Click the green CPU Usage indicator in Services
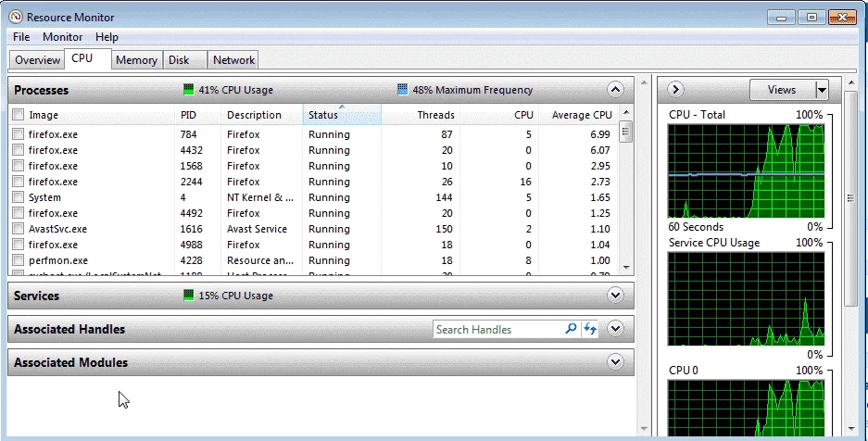Viewport: 868px width, 441px height. coord(189,296)
